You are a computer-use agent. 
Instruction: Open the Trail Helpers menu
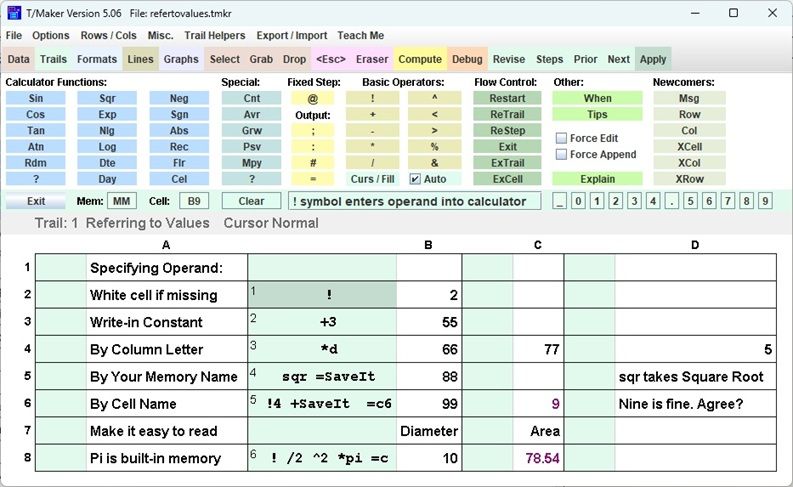[214, 35]
